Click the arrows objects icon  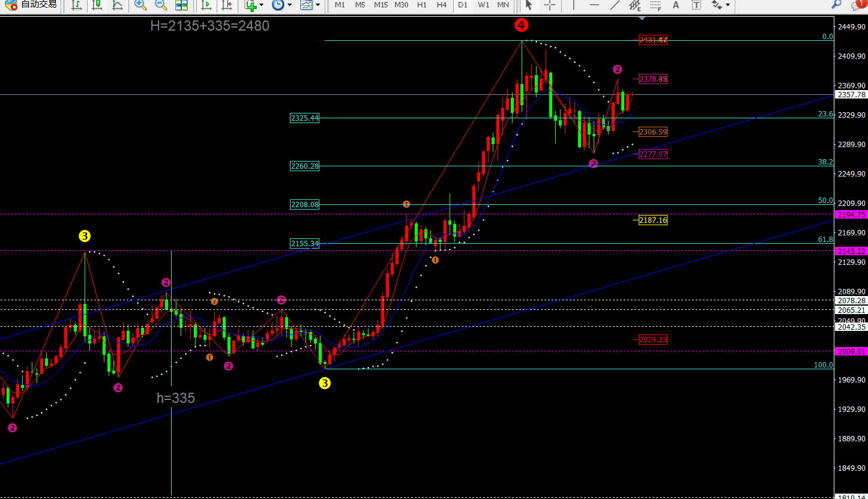pyautogui.click(x=717, y=5)
